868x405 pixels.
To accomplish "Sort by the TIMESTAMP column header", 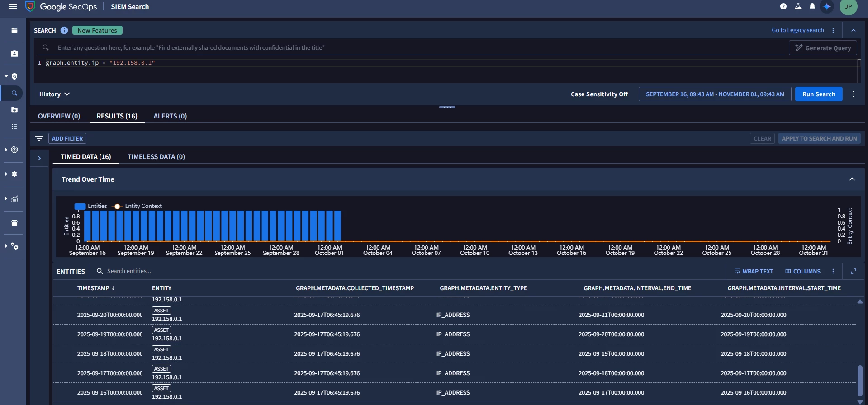I will [x=96, y=288].
